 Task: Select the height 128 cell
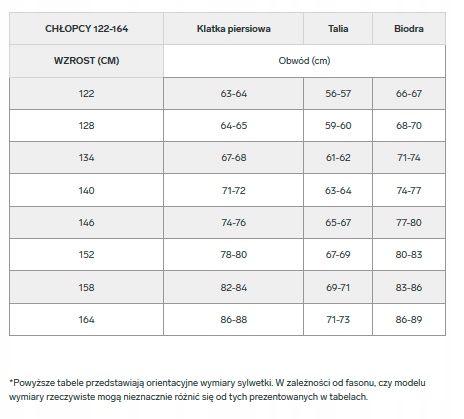click(x=87, y=125)
